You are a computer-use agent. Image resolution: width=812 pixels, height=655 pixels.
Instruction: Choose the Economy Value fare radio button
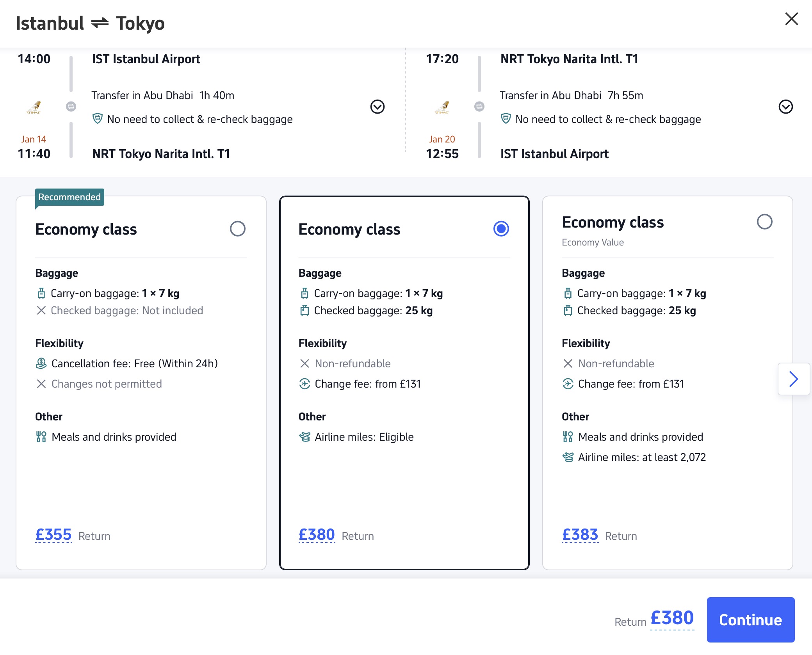click(x=764, y=222)
